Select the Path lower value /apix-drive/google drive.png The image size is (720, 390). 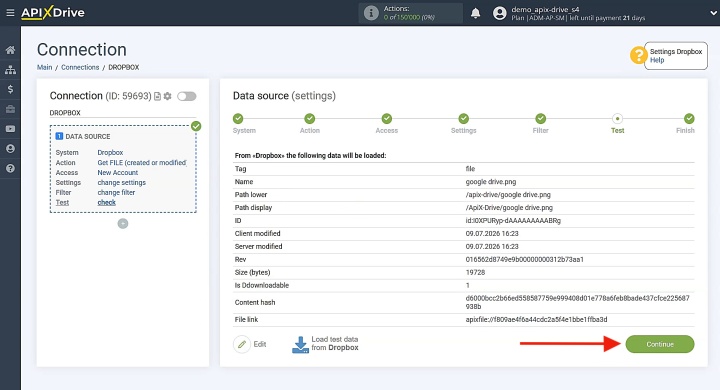click(x=508, y=195)
